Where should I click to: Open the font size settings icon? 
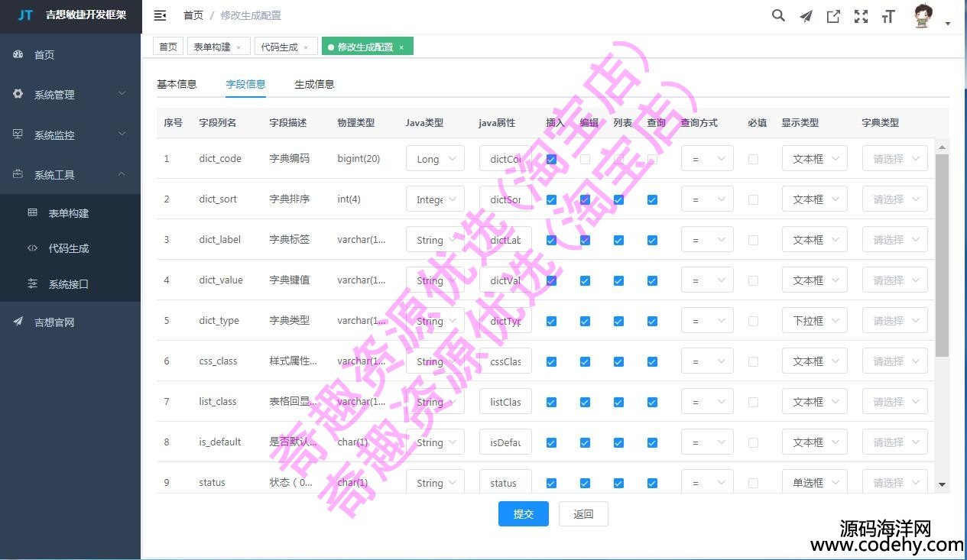(x=888, y=16)
